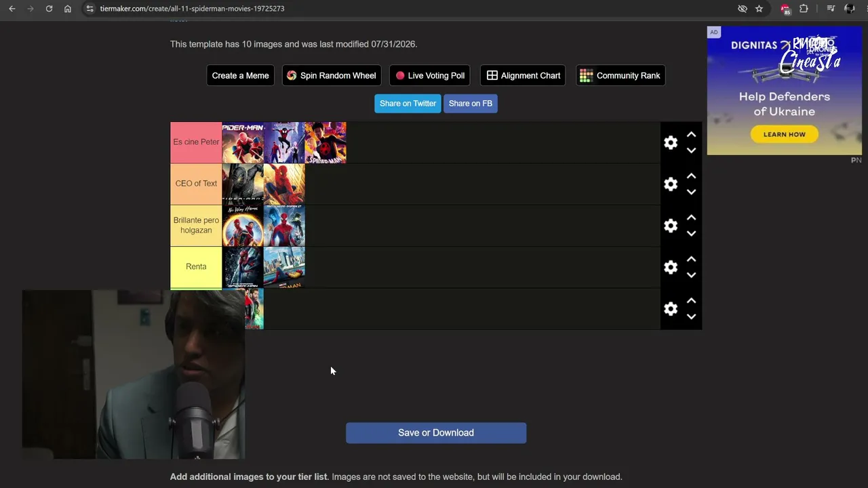Select the partially hidden poster in bottom row

pyautogui.click(x=254, y=309)
